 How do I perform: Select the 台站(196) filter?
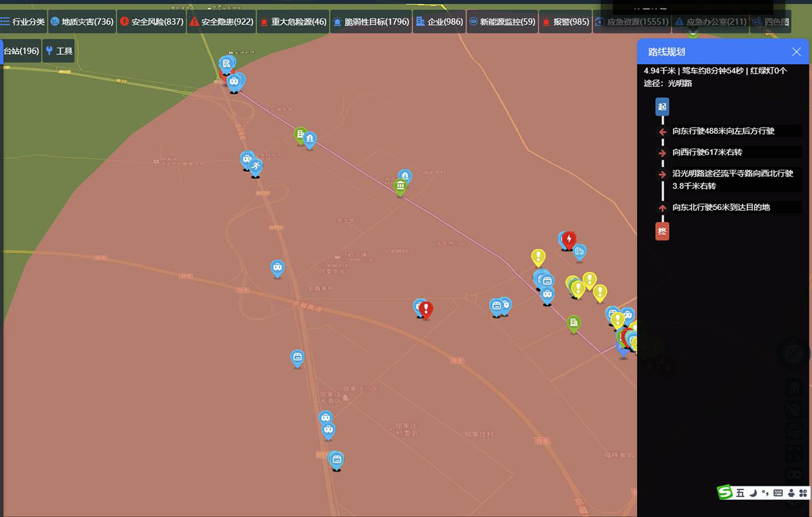21,51
